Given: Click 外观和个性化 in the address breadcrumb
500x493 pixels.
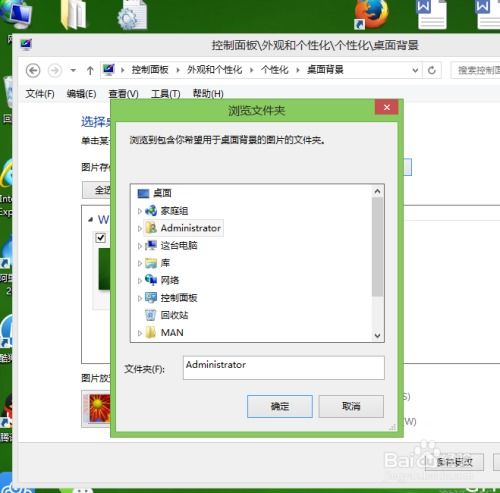Looking at the screenshot, I should (x=215, y=70).
